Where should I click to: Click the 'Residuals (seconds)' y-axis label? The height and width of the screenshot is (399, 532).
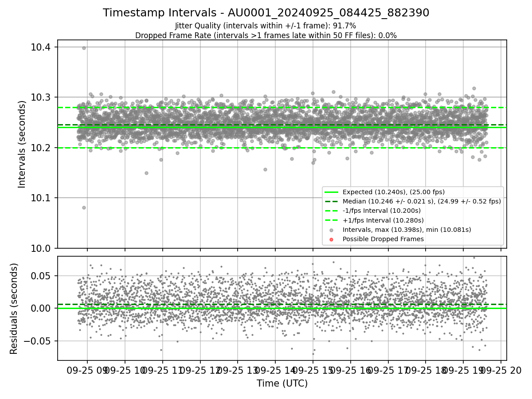(x=14, y=309)
